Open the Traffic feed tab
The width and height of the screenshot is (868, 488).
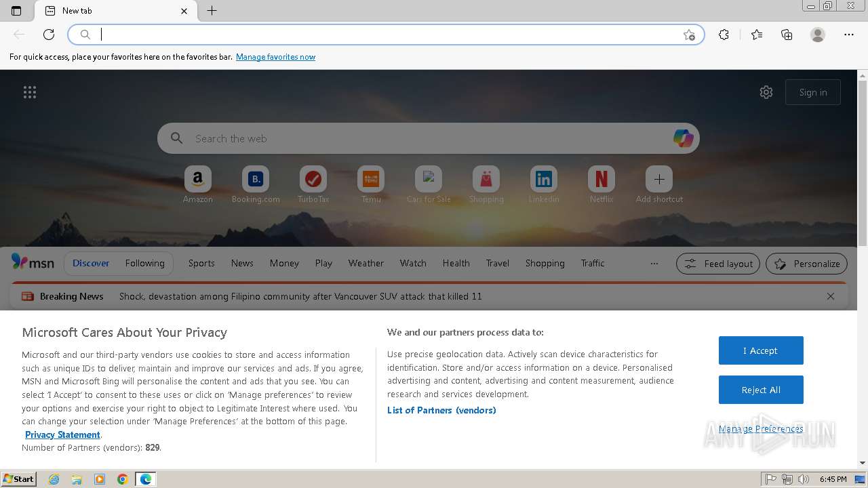pos(593,263)
